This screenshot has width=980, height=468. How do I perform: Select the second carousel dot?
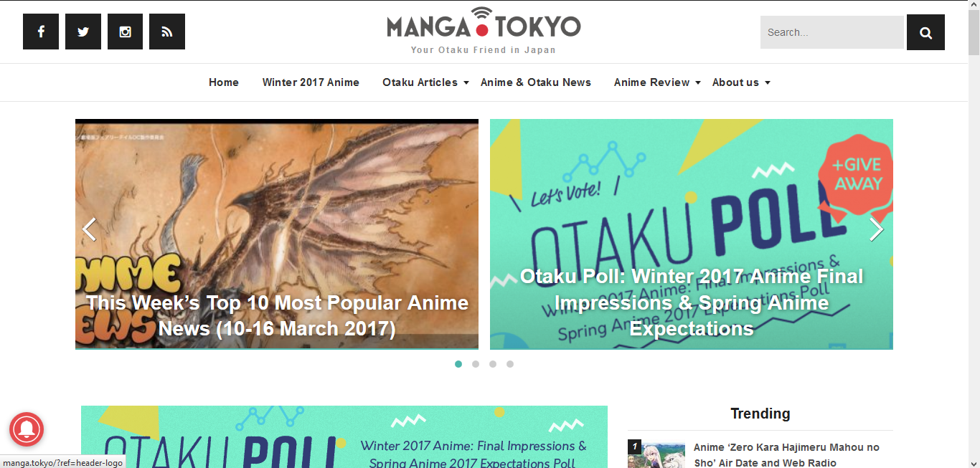tap(476, 364)
